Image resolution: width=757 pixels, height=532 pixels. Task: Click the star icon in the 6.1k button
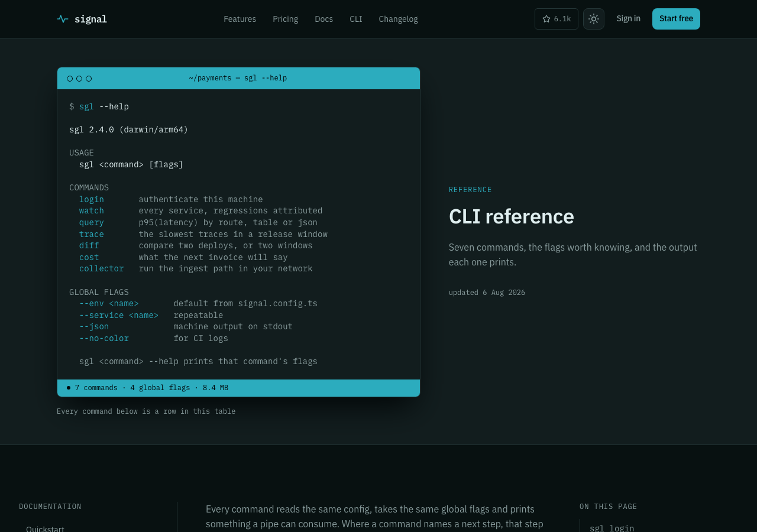(546, 19)
